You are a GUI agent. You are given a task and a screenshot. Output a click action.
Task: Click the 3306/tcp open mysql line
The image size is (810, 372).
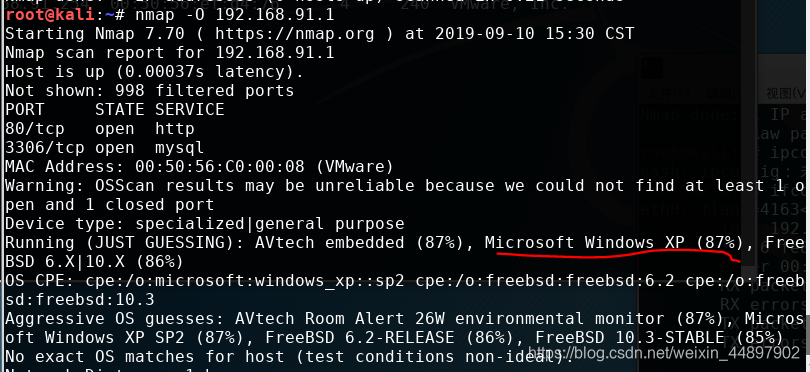[105, 148]
